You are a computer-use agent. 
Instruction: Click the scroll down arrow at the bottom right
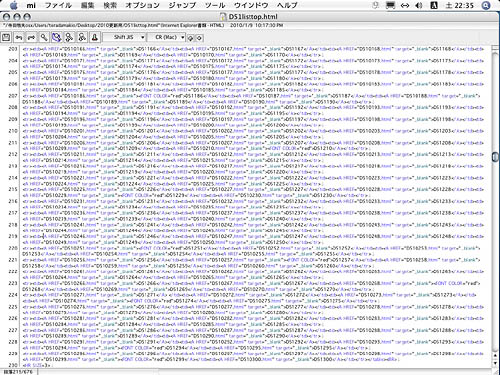(495, 363)
